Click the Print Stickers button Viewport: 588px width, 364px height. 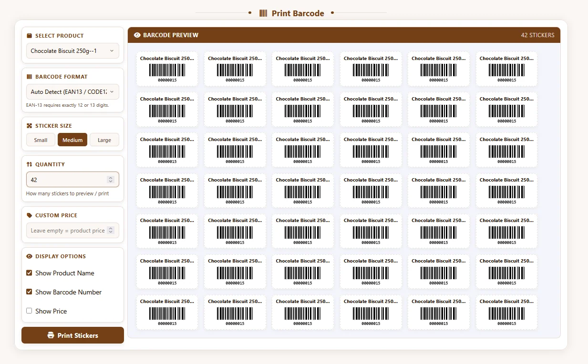click(x=72, y=335)
